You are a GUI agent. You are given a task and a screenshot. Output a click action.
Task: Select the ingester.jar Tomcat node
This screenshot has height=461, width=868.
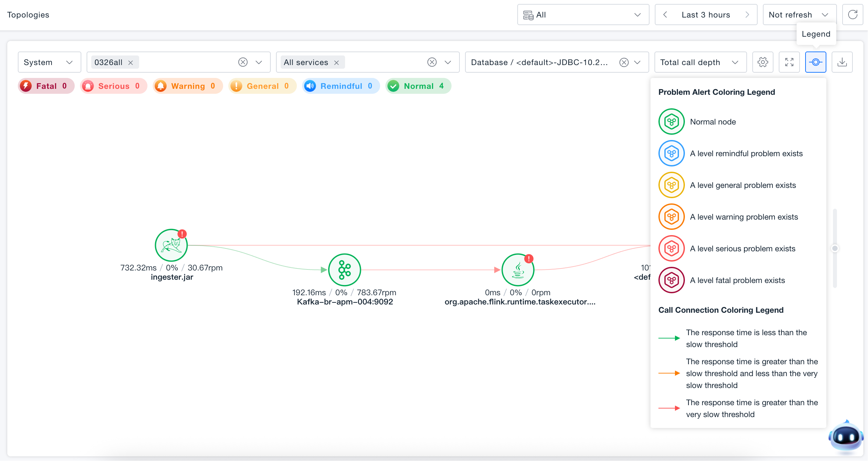click(x=171, y=245)
